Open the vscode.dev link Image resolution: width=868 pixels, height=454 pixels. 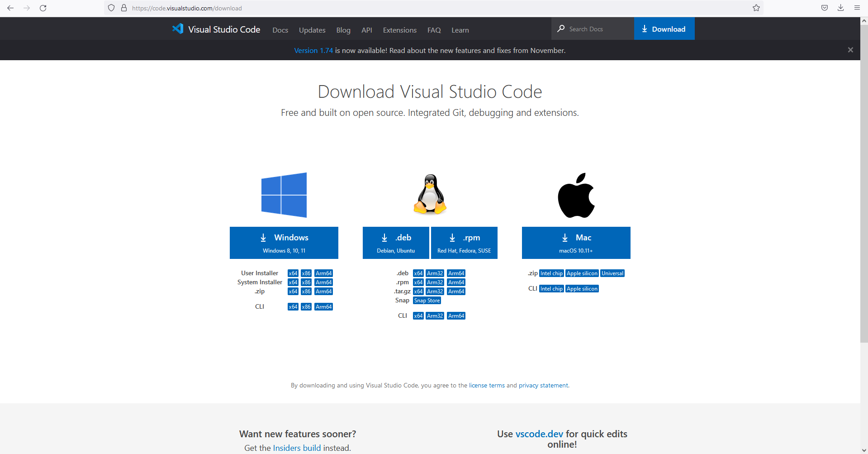[x=539, y=434]
